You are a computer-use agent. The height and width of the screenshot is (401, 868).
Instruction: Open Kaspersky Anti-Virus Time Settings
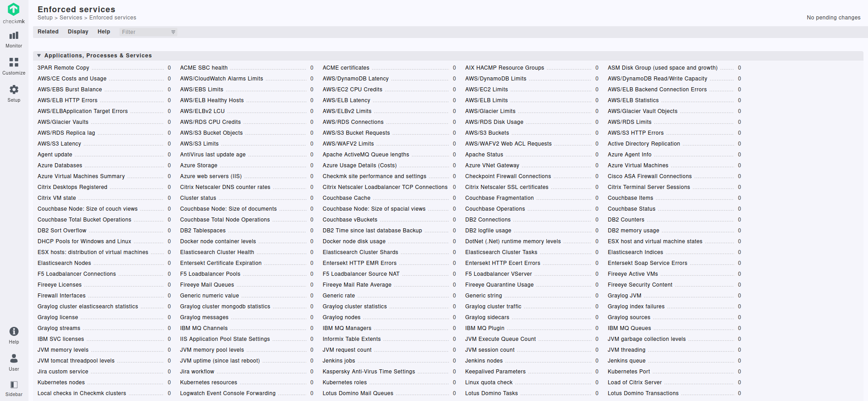coord(369,372)
